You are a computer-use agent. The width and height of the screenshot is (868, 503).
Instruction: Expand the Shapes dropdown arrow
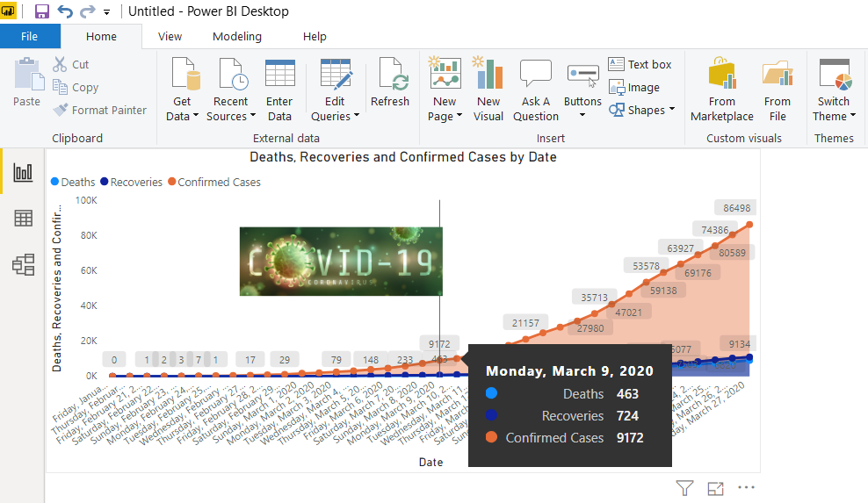[x=672, y=109]
